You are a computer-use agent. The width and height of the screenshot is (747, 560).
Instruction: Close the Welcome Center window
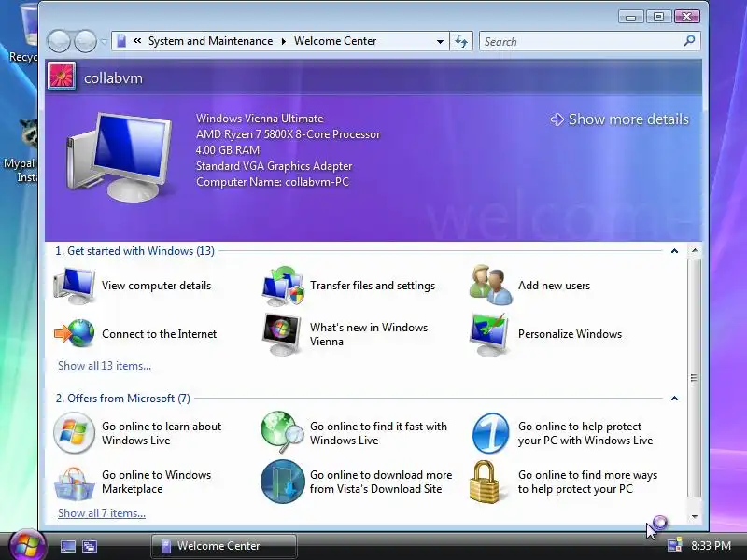pyautogui.click(x=687, y=17)
